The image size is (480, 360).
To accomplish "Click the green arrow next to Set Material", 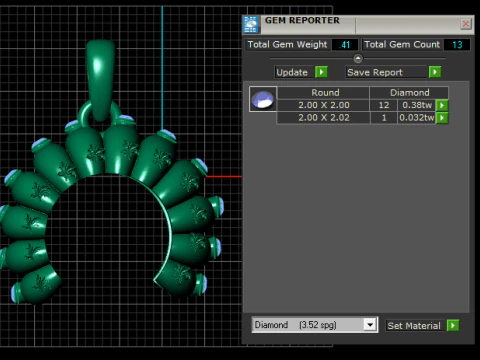I will click(453, 325).
